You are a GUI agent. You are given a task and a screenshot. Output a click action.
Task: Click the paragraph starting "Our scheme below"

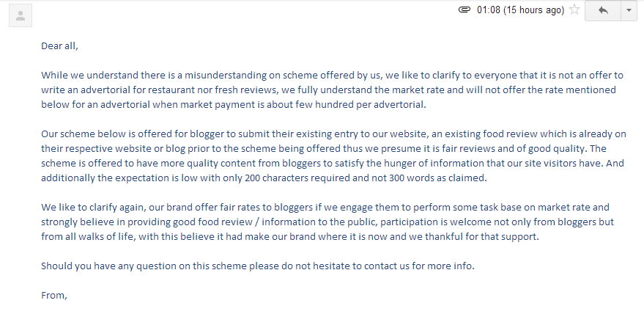[333, 156]
